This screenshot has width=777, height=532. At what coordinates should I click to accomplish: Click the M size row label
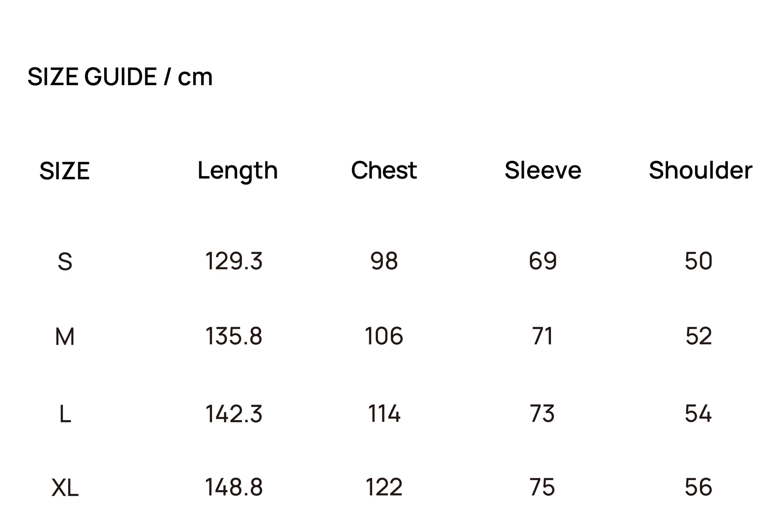pyautogui.click(x=65, y=337)
